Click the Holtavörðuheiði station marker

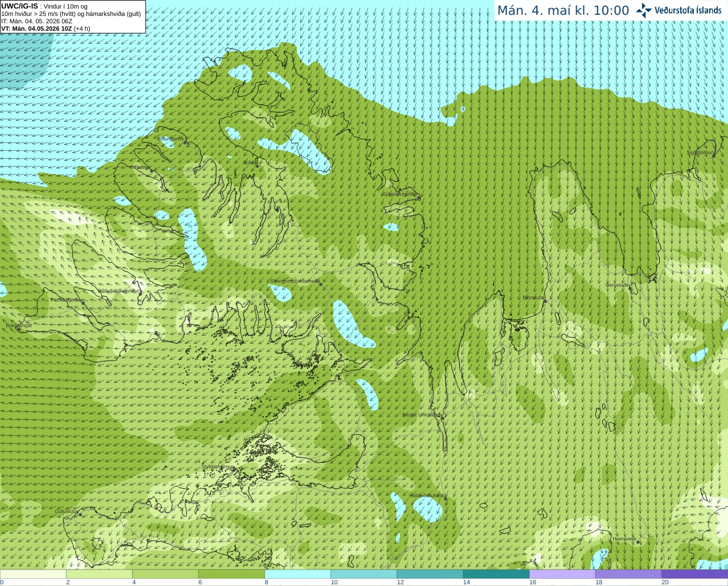click(445, 499)
